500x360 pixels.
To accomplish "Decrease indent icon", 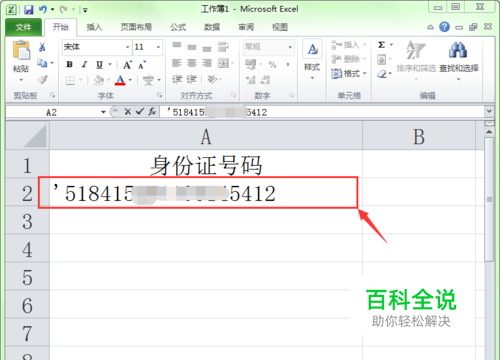I will pyautogui.click(x=177, y=79).
